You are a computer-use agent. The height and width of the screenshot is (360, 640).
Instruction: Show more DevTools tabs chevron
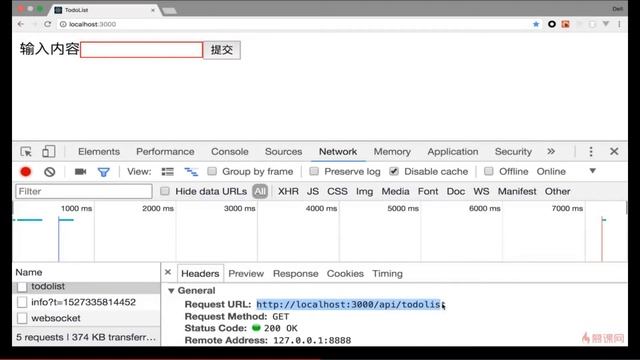tap(551, 151)
